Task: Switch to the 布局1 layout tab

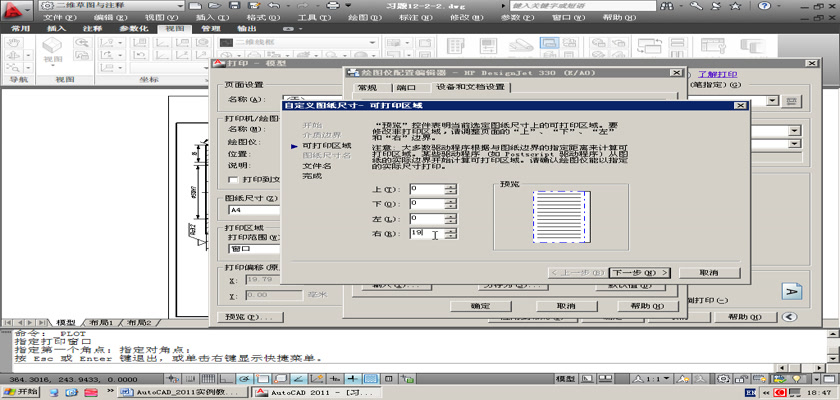Action: (x=101, y=323)
